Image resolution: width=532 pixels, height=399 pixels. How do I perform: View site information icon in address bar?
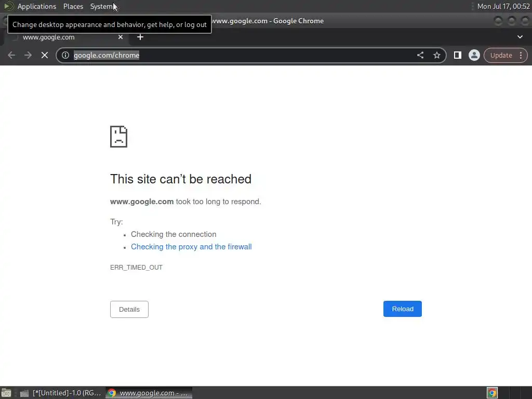65,55
